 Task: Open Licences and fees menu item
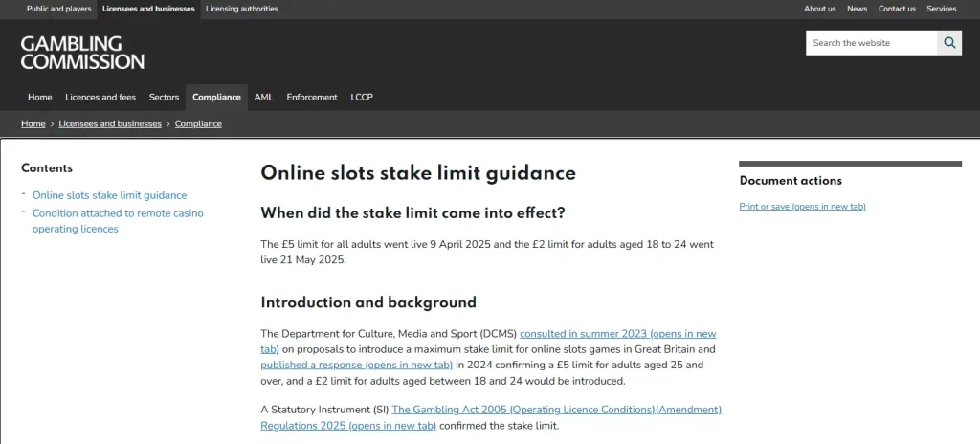(x=100, y=97)
